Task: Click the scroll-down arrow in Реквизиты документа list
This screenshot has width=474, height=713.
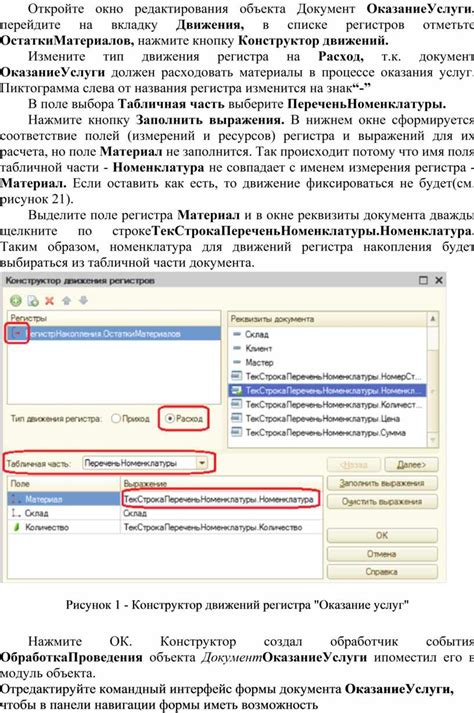Action: pos(433,440)
